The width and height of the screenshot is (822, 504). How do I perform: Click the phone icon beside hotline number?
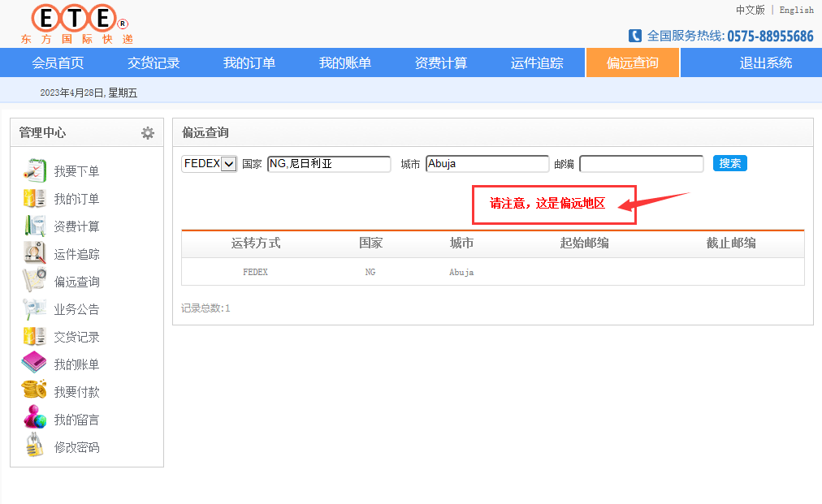coord(635,36)
